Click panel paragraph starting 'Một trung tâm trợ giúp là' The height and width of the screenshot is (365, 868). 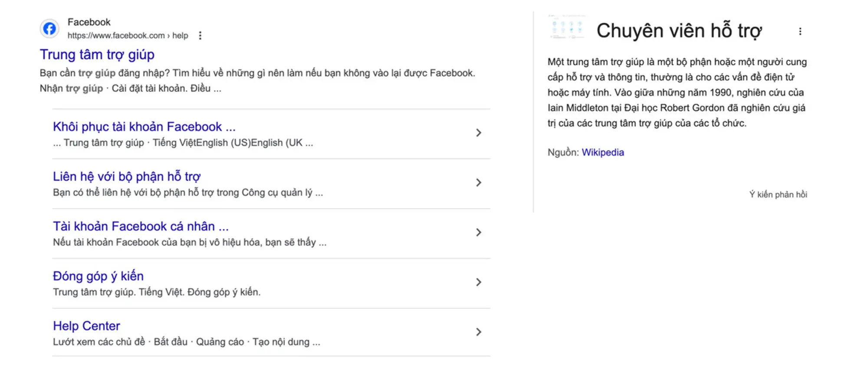677,92
